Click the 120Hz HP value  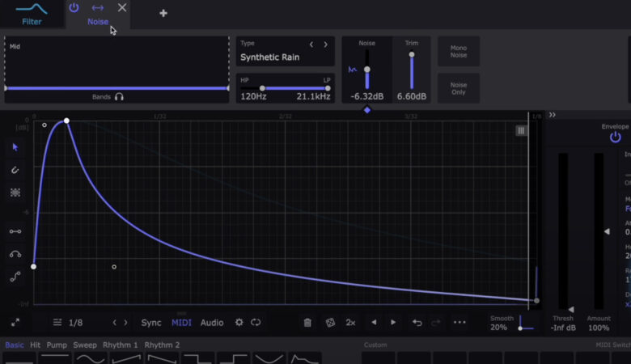tap(253, 96)
